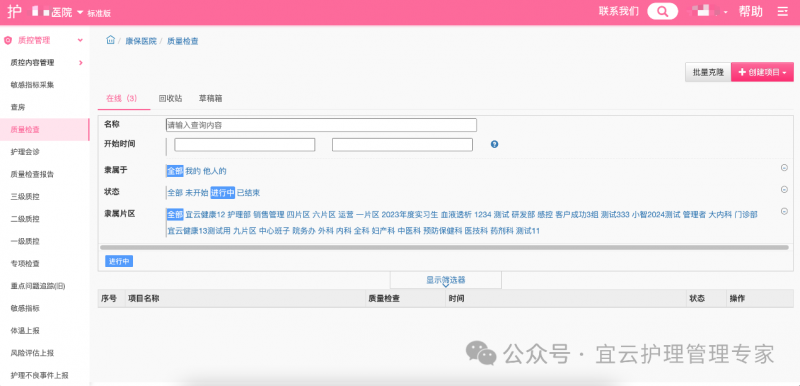Toggle the 显示筛选器 panel
The width and height of the screenshot is (800, 386).
[445, 280]
